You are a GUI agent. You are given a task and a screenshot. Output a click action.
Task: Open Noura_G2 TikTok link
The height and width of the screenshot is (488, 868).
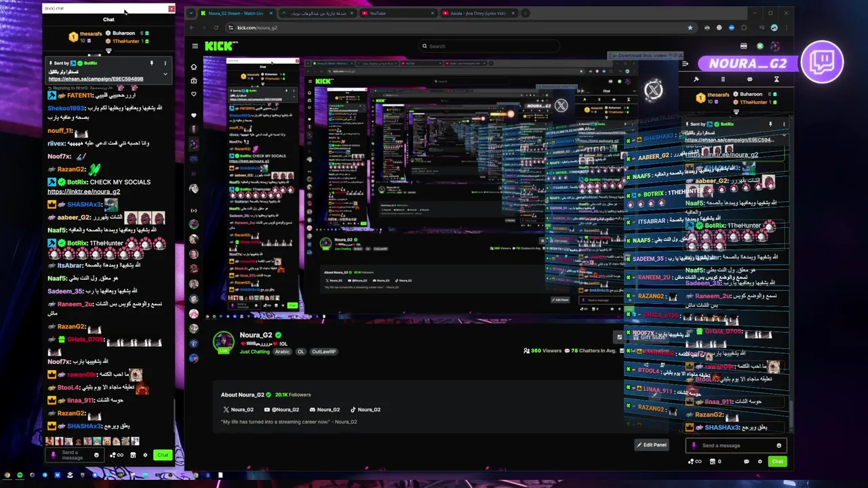point(365,409)
